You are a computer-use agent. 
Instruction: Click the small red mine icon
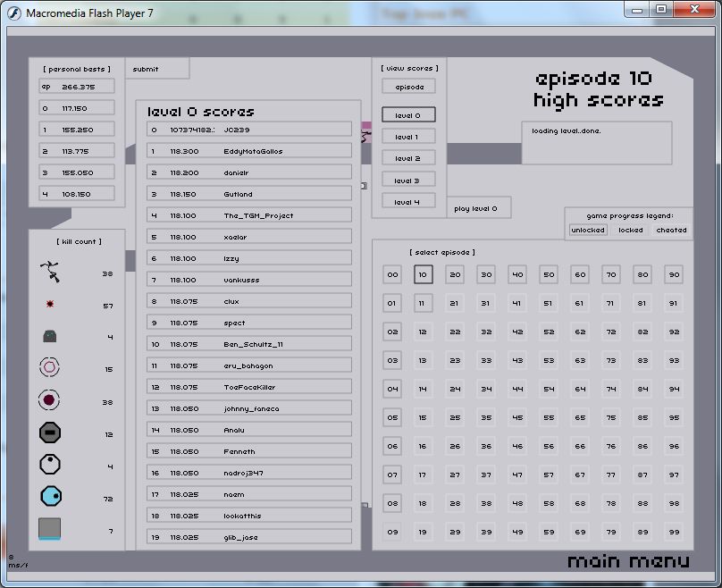[50, 305]
